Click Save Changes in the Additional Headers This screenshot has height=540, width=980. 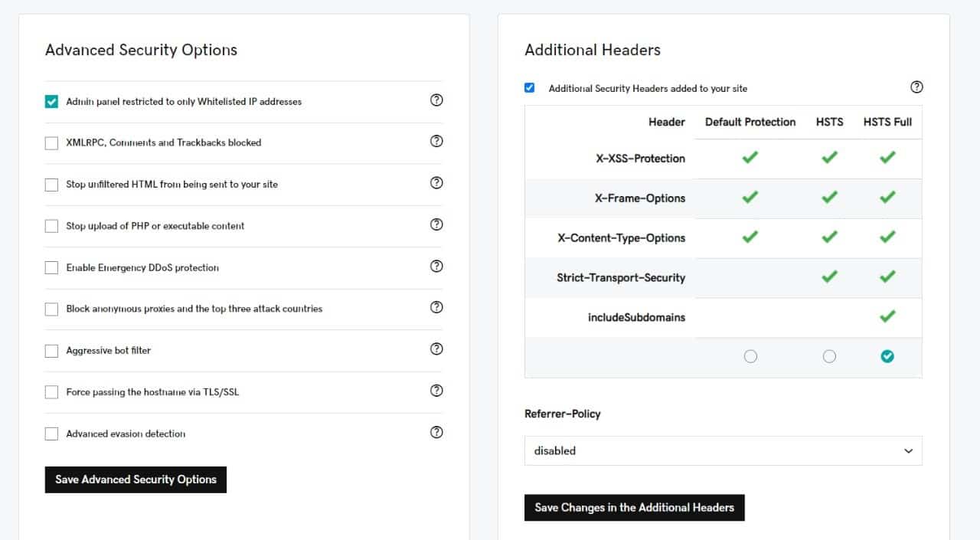pos(634,507)
